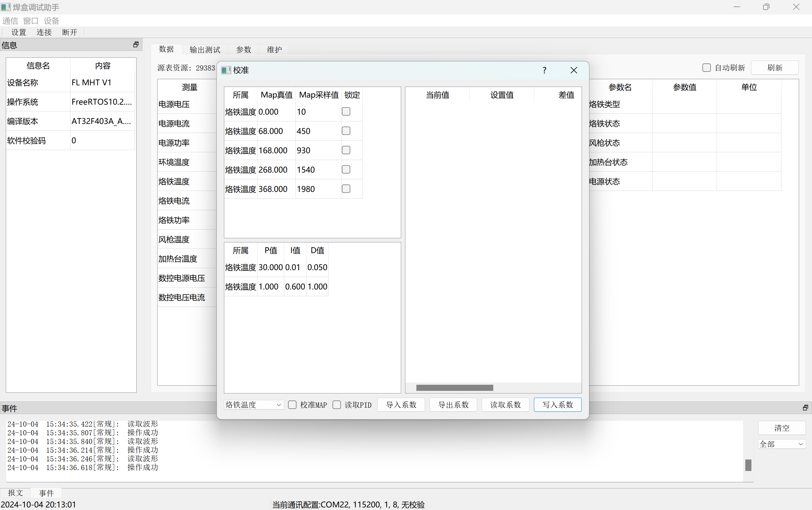Image resolution: width=812 pixels, height=510 pixels.
Task: Click the 连接 toolbar item
Action: click(44, 32)
